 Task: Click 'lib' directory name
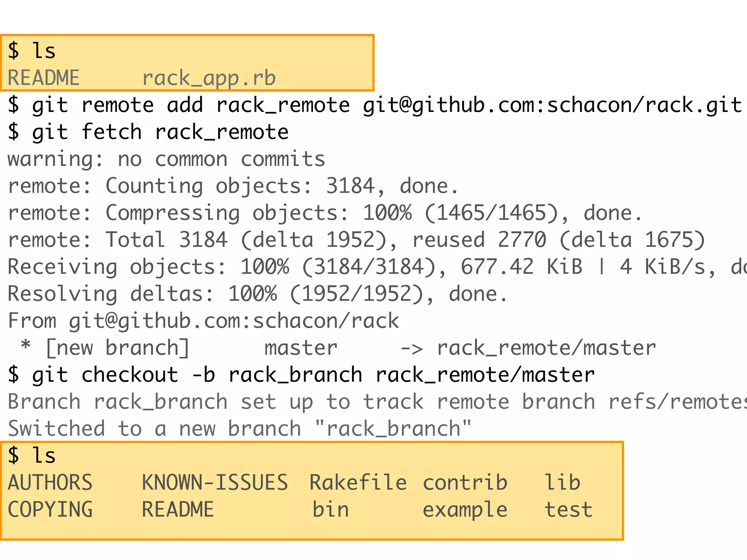point(562,483)
